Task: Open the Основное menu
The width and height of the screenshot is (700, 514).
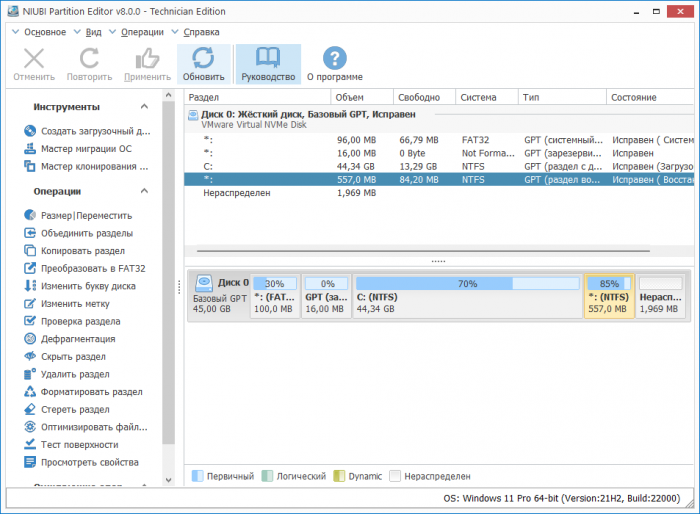Action: 45,32
